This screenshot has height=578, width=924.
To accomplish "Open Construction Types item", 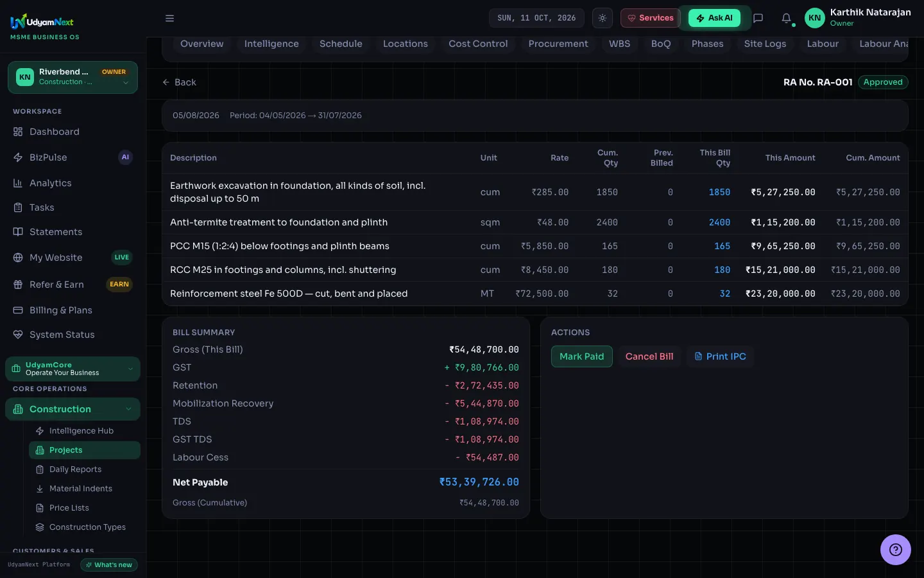I will (x=84, y=527).
